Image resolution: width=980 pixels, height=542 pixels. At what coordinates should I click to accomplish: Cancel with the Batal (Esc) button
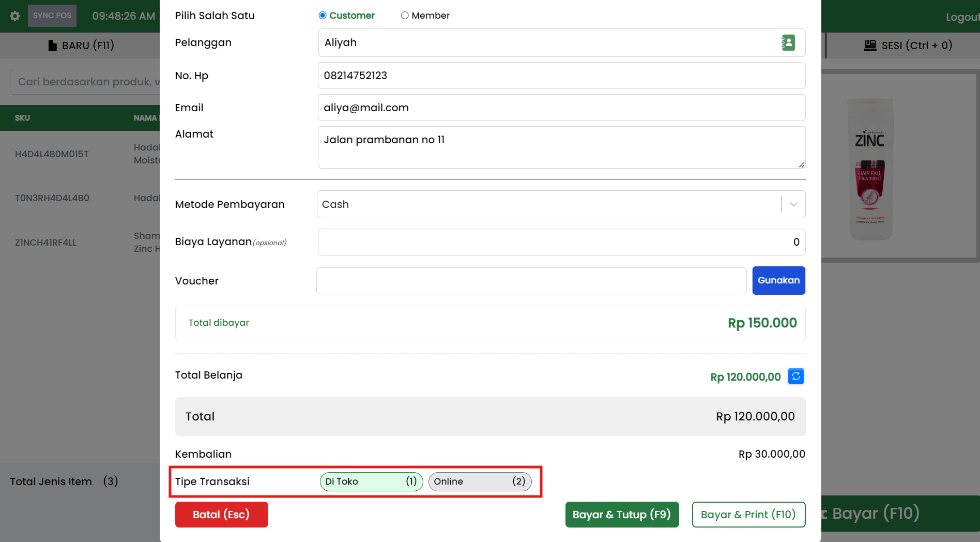221,515
